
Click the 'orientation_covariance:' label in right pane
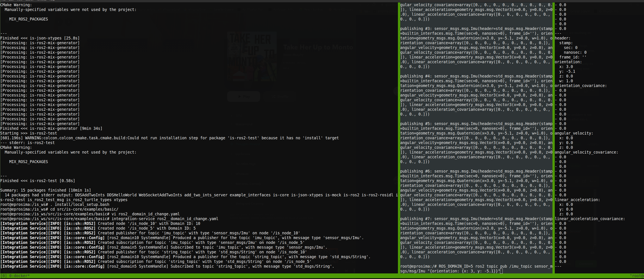pos(581,86)
